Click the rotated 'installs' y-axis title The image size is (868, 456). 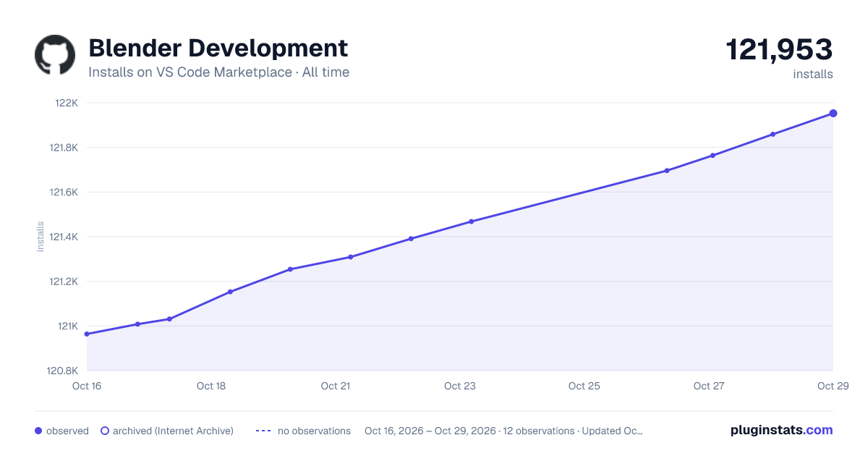pos(41,237)
